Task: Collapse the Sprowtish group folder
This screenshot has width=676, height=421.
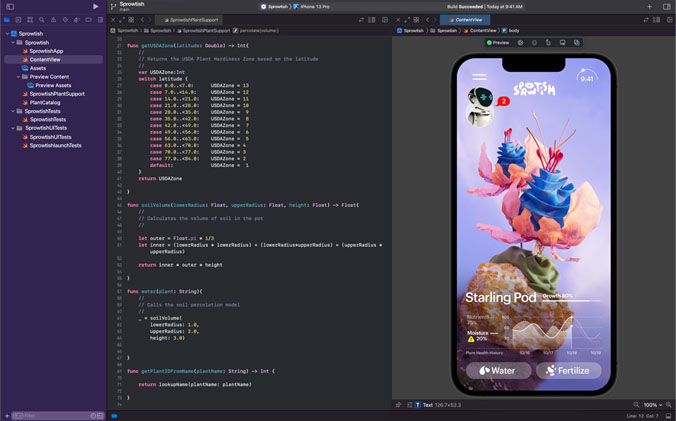Action: [x=13, y=43]
